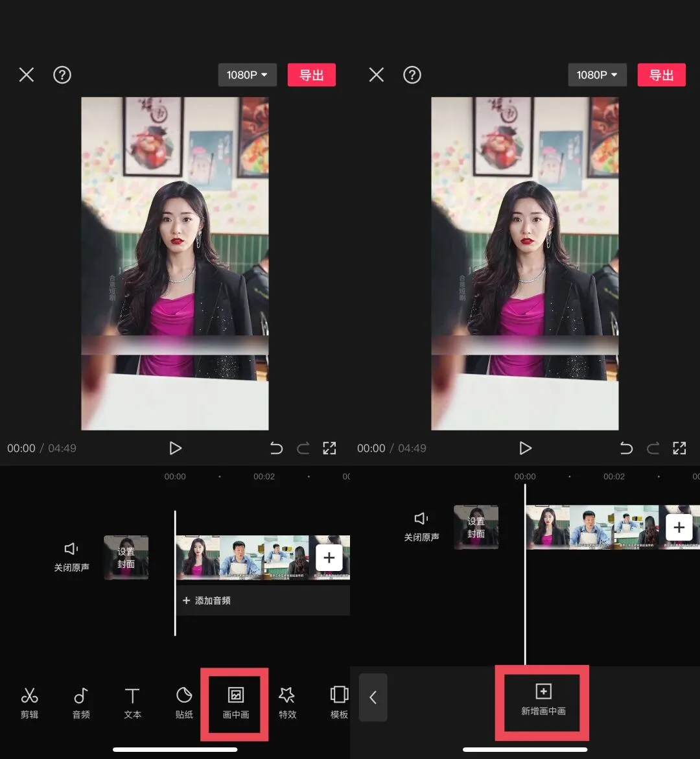
Task: Close the editor in right screen
Action: (376, 75)
